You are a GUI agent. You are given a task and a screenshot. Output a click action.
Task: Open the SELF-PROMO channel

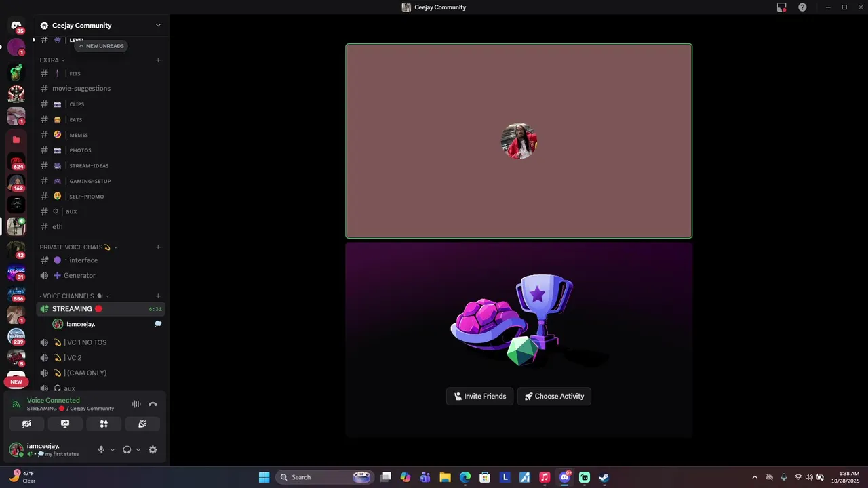[x=100, y=197]
